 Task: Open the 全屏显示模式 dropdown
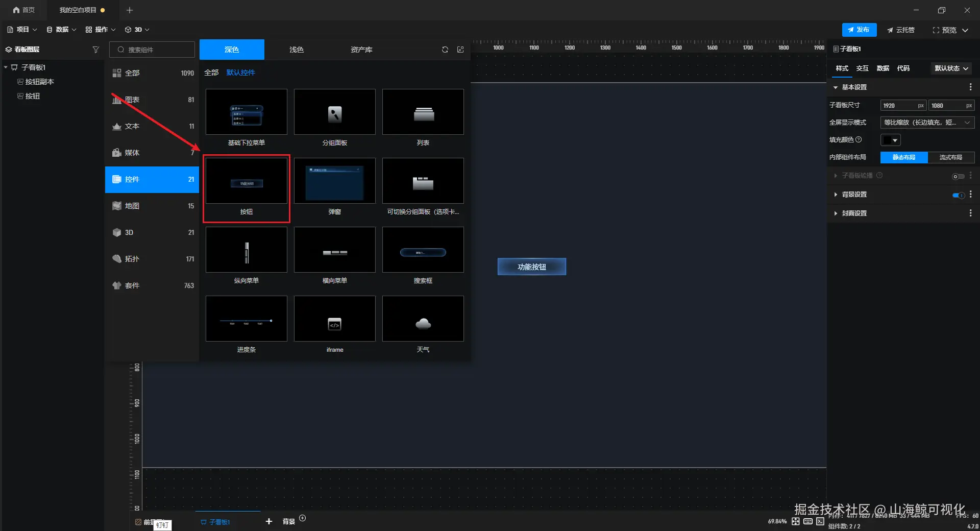(927, 123)
